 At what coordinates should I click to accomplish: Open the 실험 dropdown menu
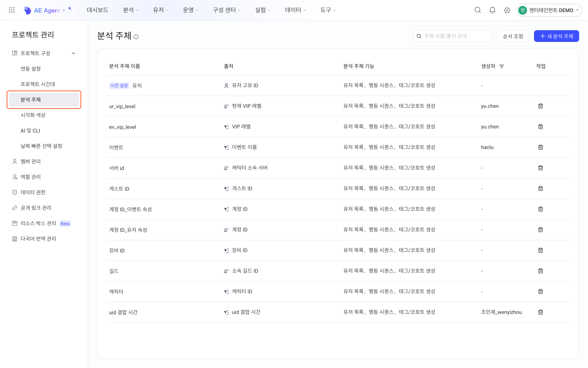click(x=263, y=10)
